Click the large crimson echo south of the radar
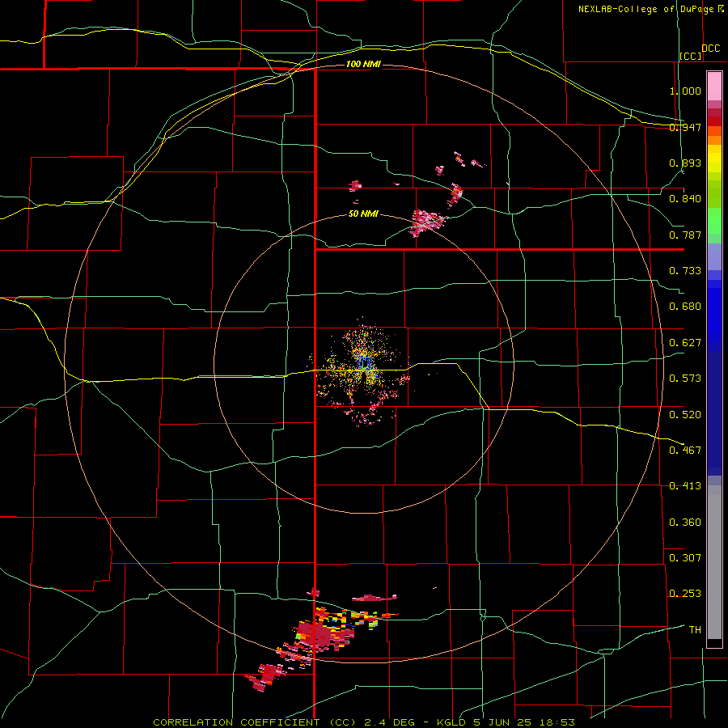This screenshot has width=728, height=728. pos(320,635)
